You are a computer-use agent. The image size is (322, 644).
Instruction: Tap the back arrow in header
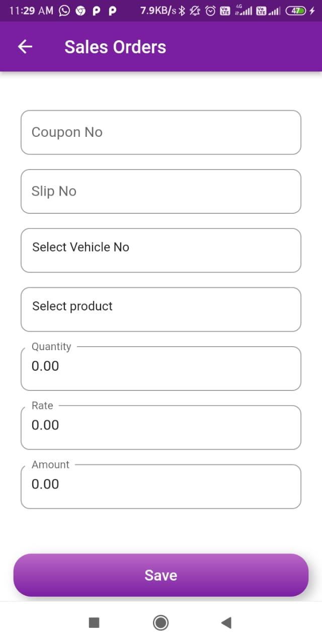pos(25,47)
